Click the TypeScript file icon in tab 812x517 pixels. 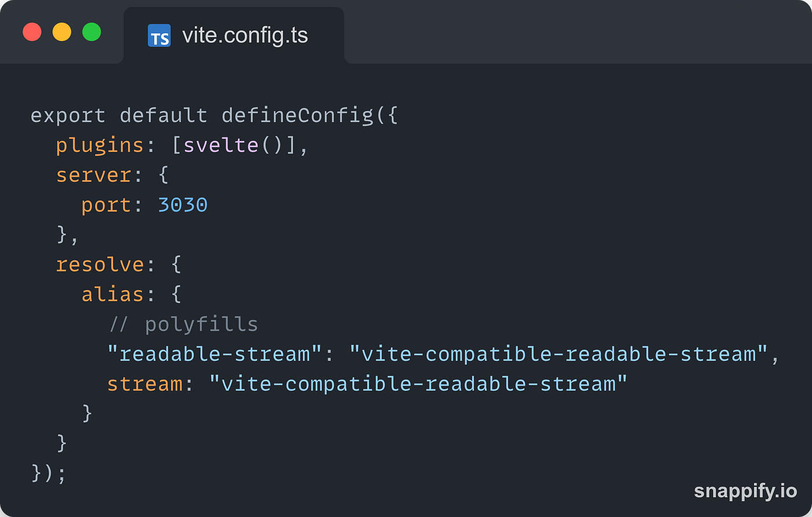[159, 35]
